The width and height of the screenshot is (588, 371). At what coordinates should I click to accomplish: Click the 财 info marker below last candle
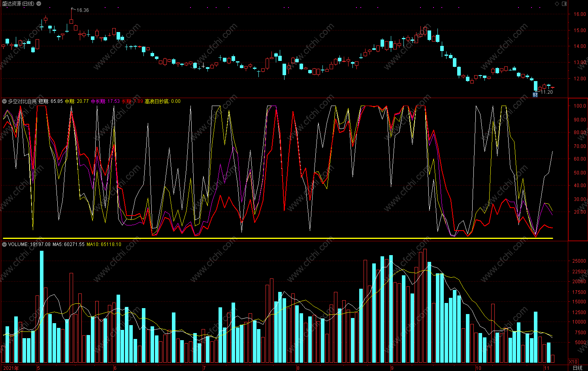(x=535, y=95)
